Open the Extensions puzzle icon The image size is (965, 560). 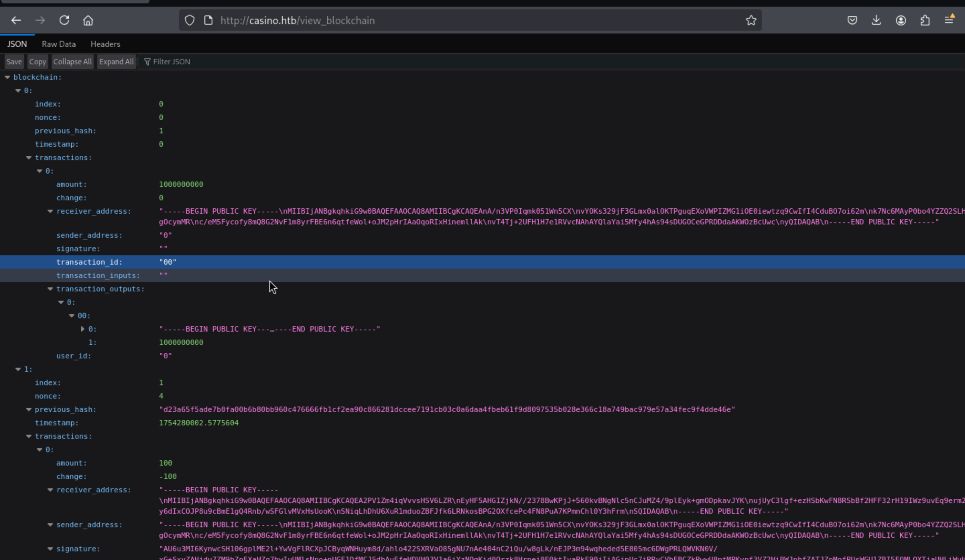point(925,20)
